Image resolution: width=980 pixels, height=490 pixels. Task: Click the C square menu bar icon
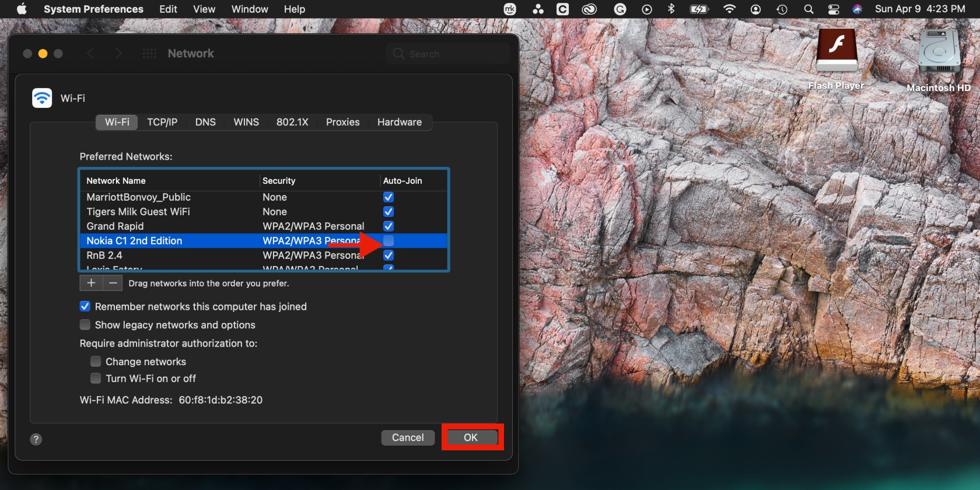[563, 9]
